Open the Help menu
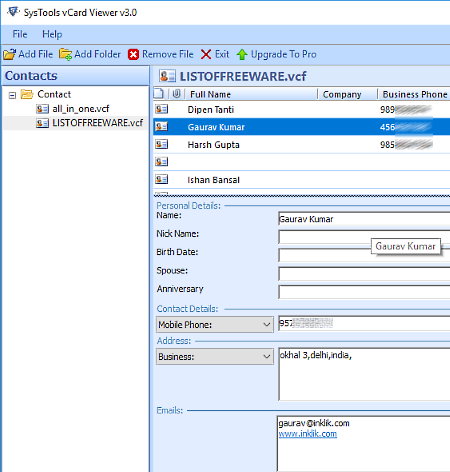Viewport: 450px width, 472px height. (52, 34)
